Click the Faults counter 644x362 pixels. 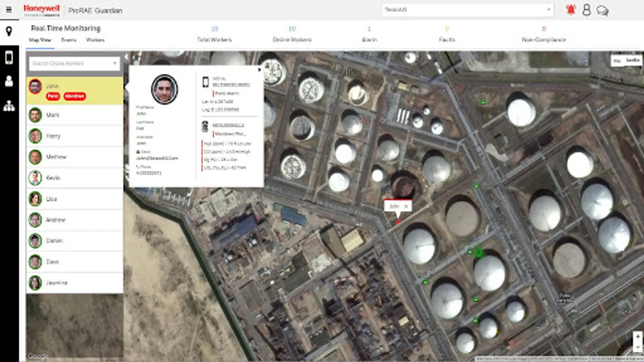point(447,34)
